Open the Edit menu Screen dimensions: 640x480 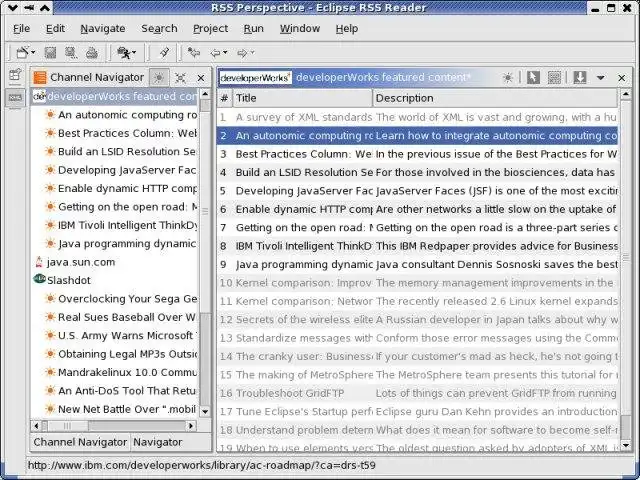click(x=55, y=29)
